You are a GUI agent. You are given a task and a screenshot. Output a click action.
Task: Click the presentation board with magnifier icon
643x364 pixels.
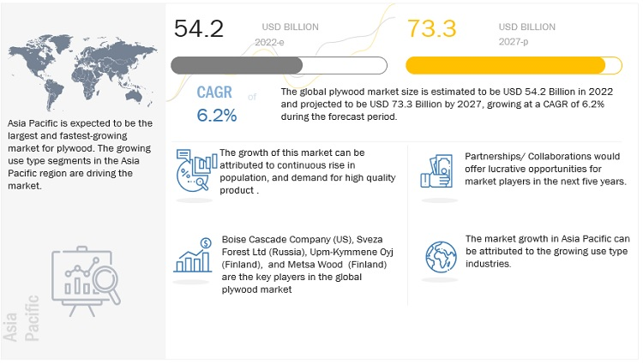coord(86,281)
